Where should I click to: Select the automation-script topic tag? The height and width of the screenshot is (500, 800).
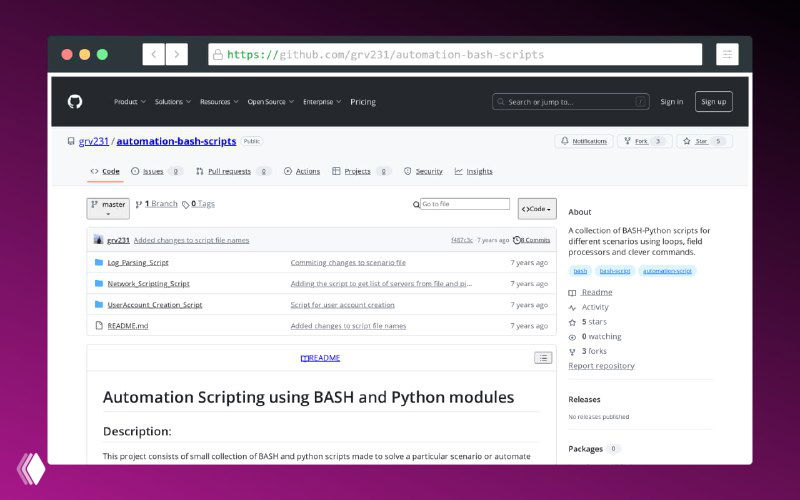tap(667, 271)
